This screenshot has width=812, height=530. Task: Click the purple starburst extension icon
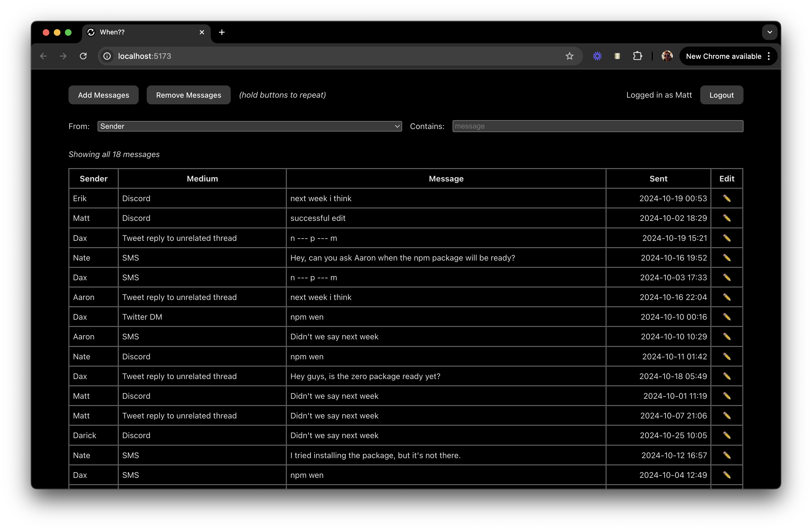597,56
